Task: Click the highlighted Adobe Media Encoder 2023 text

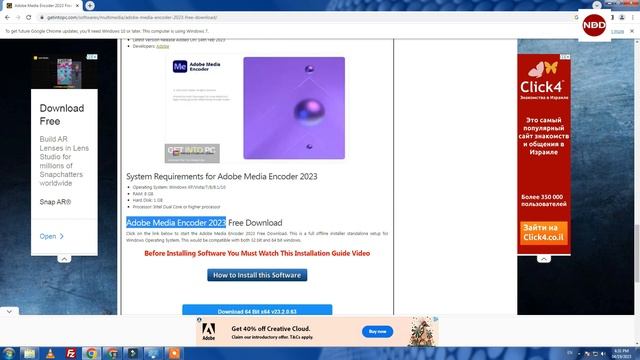Action: tap(176, 222)
